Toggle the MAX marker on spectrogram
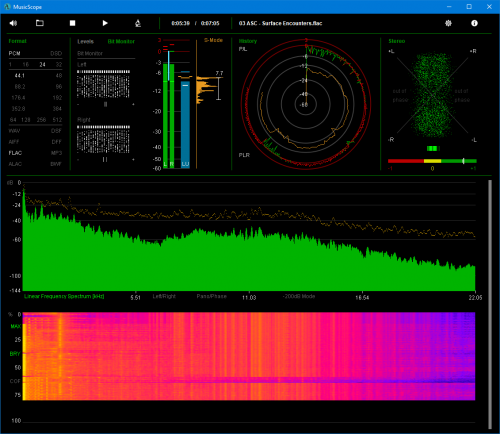The image size is (500, 434). pos(15,326)
